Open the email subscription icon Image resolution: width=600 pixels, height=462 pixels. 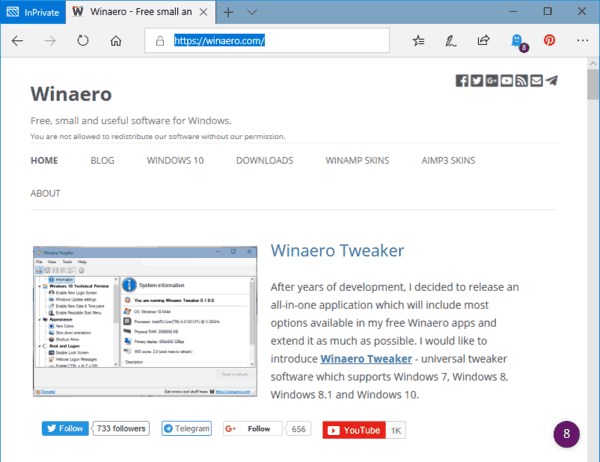pyautogui.click(x=536, y=81)
